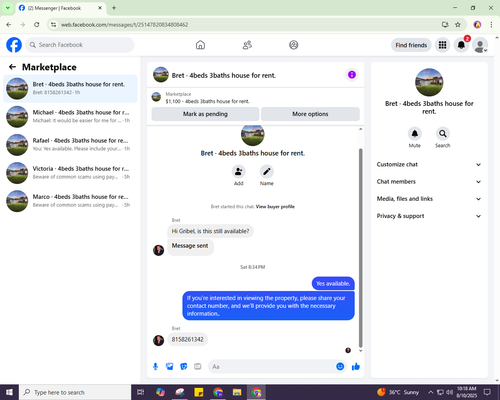Open the $1,100 Marketplace listing link
The height and width of the screenshot is (400, 500).
pos(207,101)
